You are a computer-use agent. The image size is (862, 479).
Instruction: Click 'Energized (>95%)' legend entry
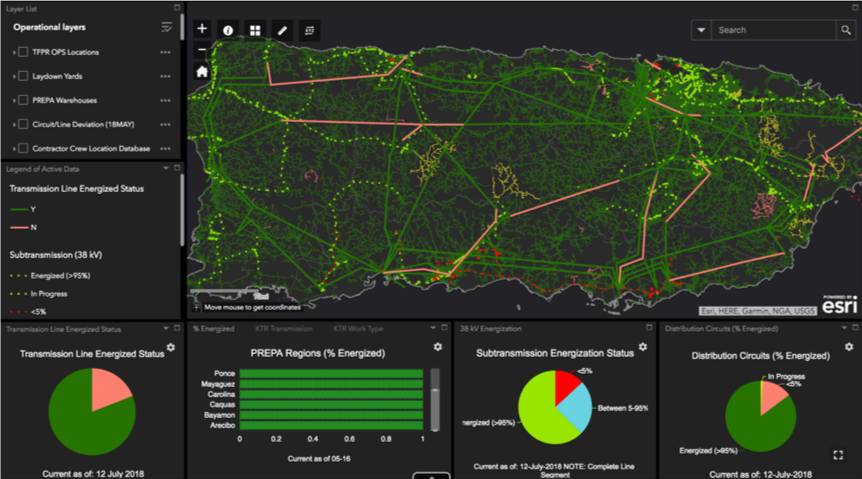tap(60, 276)
